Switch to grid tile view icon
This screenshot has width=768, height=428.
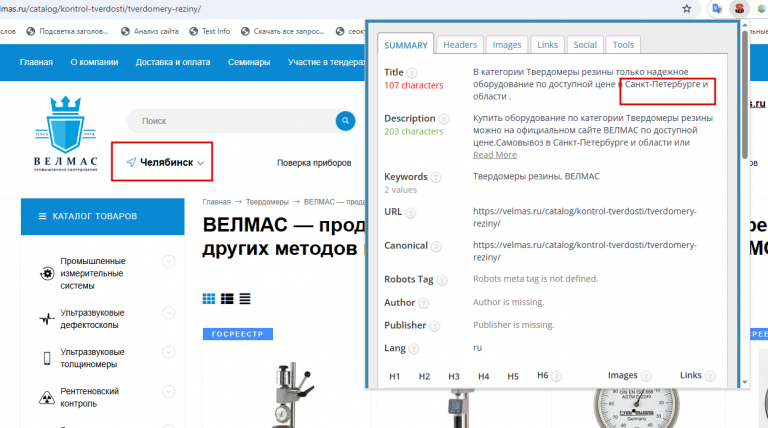coord(209,299)
